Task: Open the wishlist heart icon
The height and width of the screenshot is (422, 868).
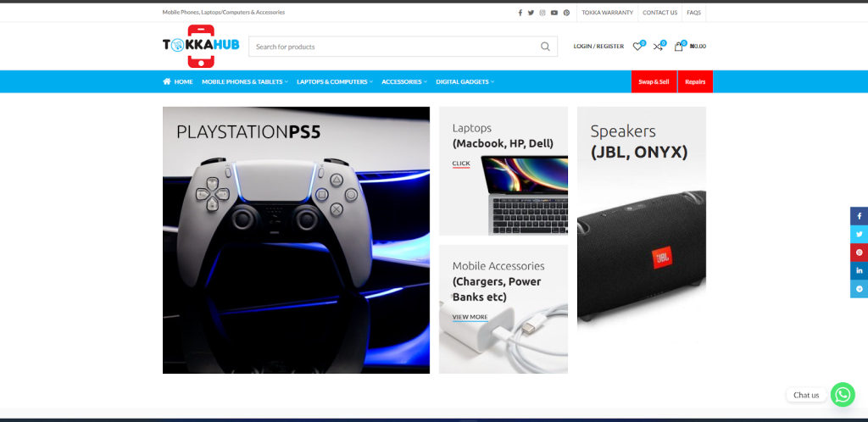Action: [637, 47]
